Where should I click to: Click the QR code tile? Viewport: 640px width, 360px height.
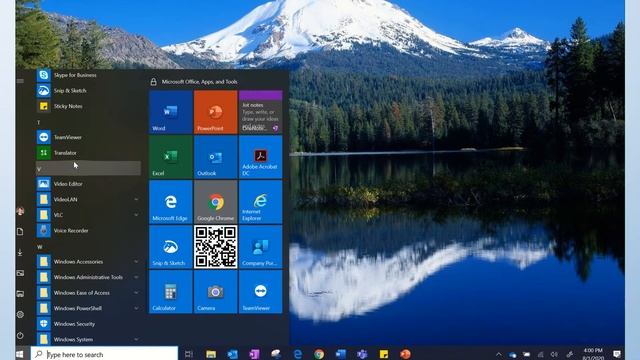point(216,247)
